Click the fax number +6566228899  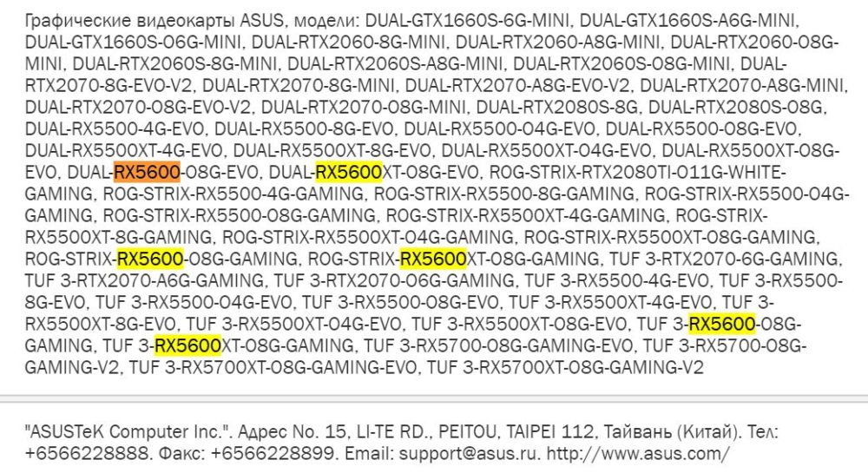pos(273,454)
